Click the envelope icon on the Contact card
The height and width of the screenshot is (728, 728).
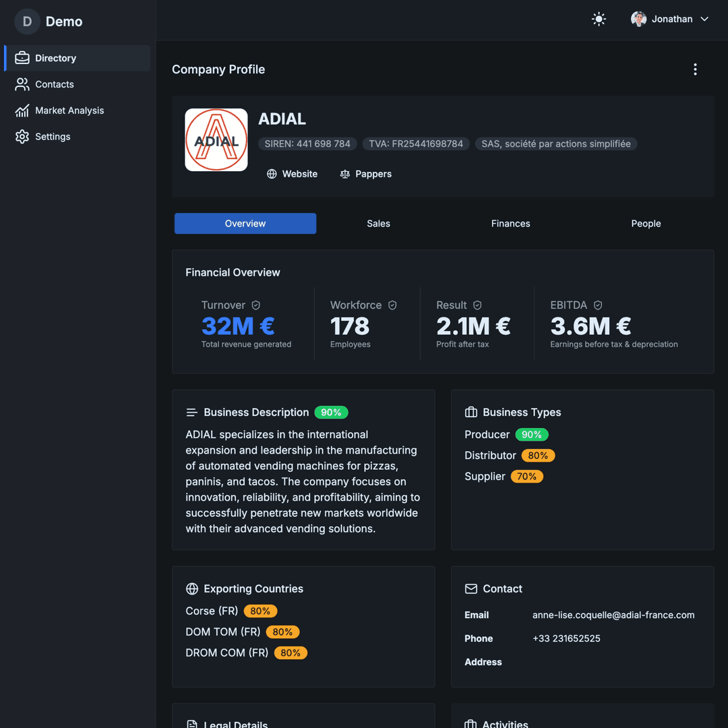(471, 588)
